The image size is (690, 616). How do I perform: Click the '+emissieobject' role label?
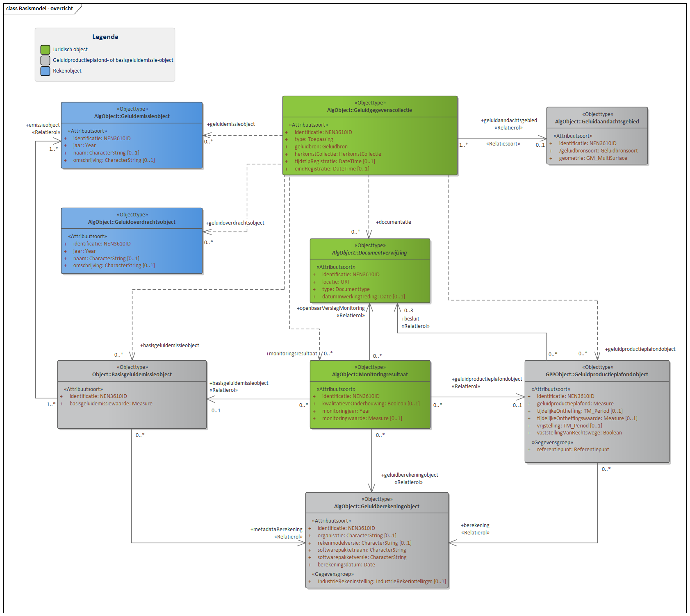point(43,125)
